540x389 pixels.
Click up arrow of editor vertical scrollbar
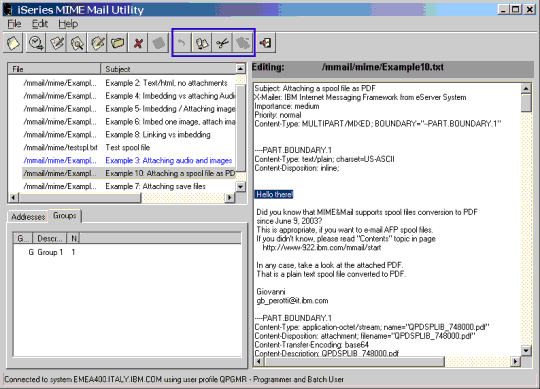click(x=526, y=89)
